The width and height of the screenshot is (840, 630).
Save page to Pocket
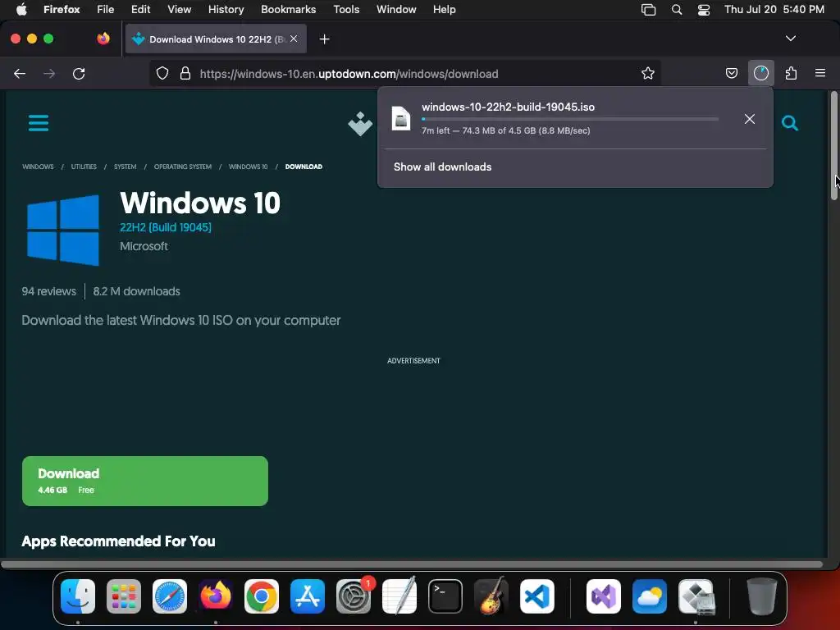(x=731, y=73)
